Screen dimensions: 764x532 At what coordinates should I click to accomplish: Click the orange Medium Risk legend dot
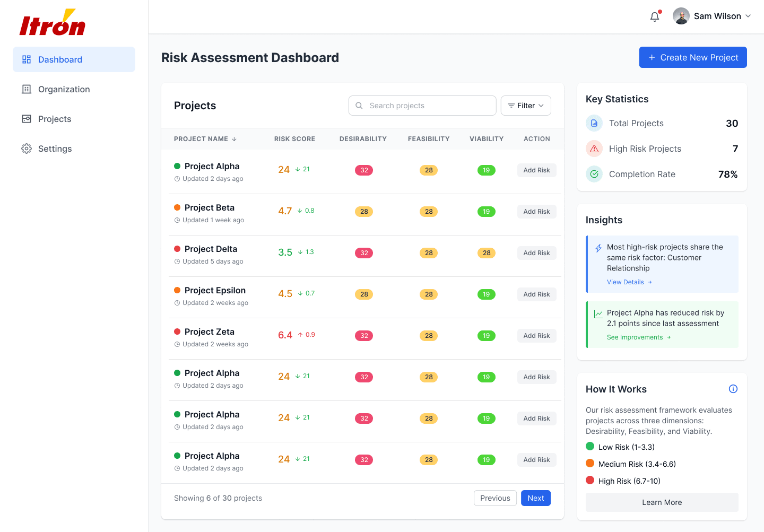pos(590,463)
